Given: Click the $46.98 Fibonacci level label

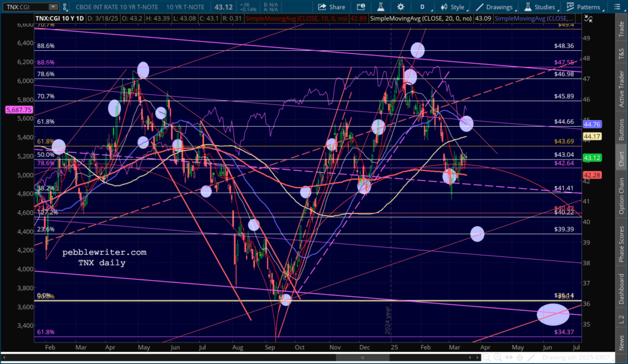Looking at the screenshot, I should 564,74.
